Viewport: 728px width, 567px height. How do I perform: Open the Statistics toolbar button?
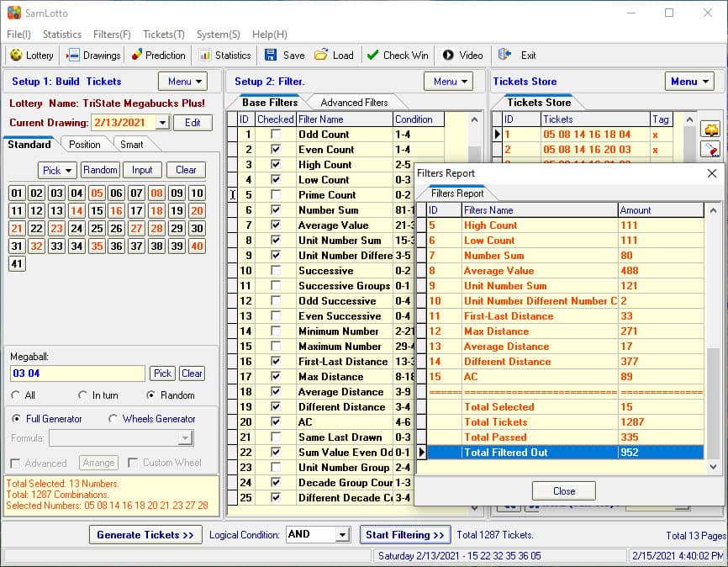point(225,56)
